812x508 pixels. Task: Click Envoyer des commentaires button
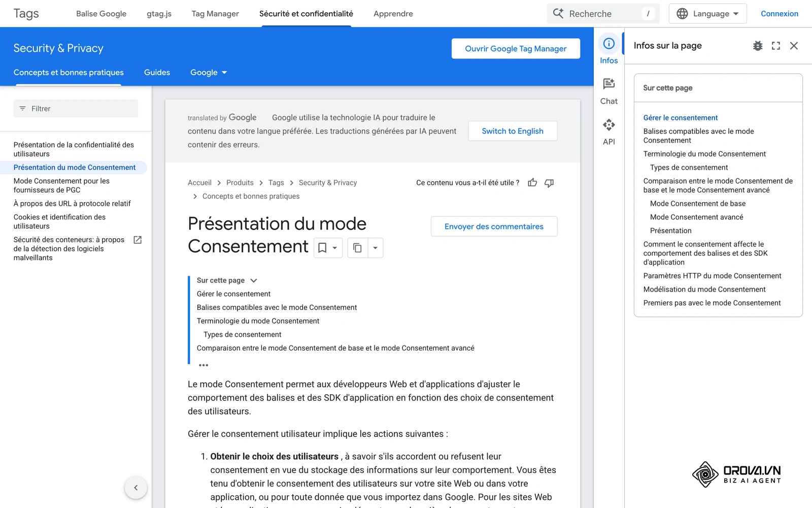494,227
